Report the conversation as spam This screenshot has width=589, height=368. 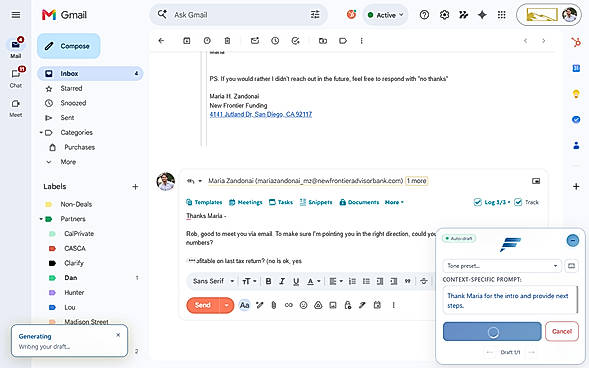[x=207, y=41]
